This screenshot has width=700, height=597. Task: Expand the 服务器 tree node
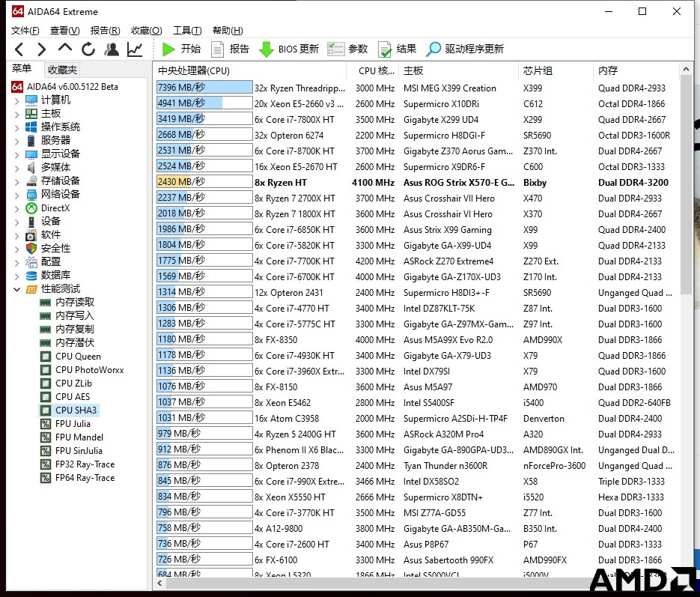[x=17, y=142]
